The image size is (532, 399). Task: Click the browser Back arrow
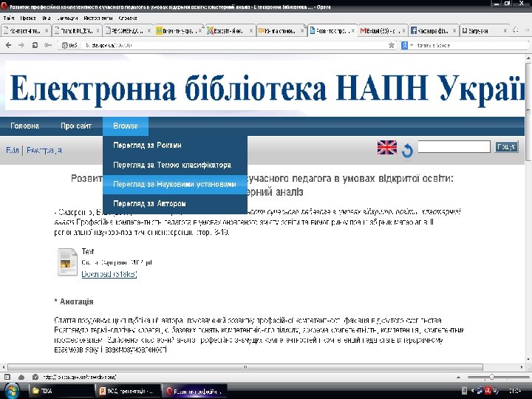pyautogui.click(x=9, y=45)
